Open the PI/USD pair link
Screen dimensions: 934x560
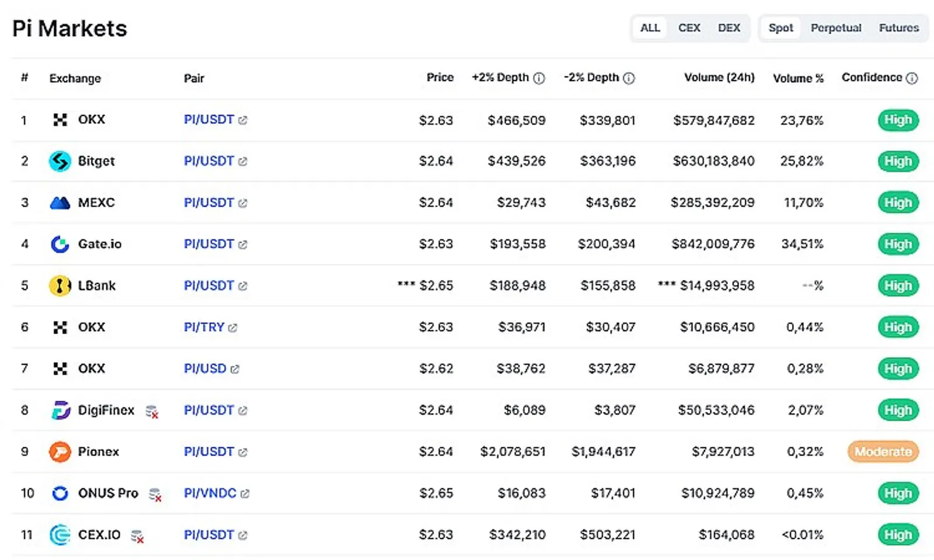pos(205,369)
